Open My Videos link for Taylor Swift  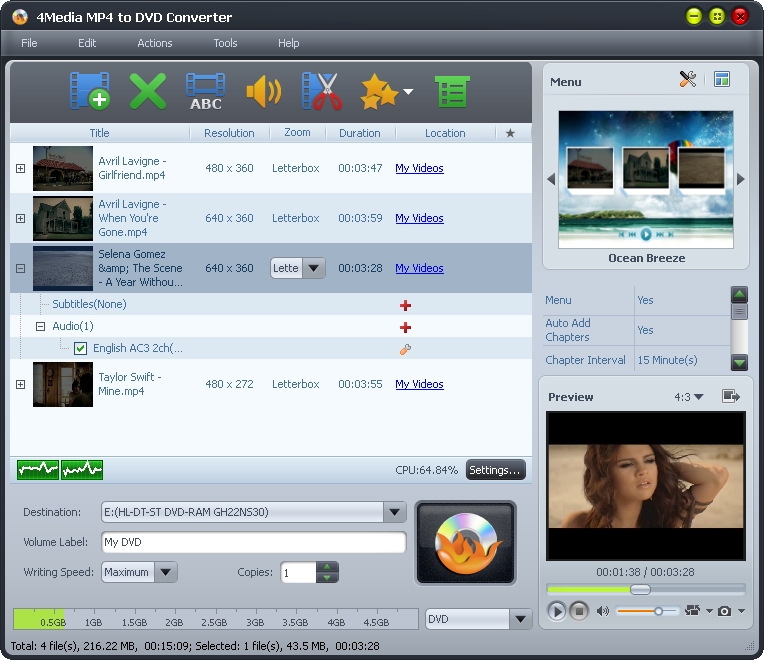[x=419, y=384]
